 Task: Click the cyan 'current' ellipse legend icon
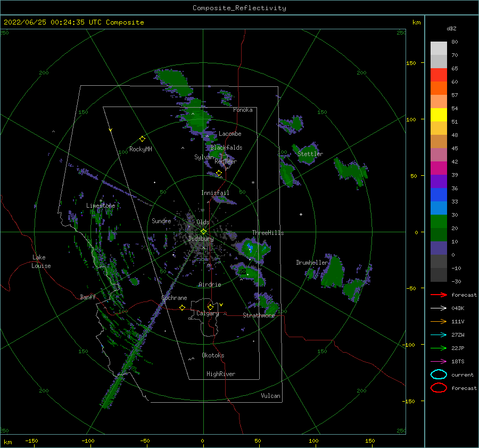[x=439, y=374]
